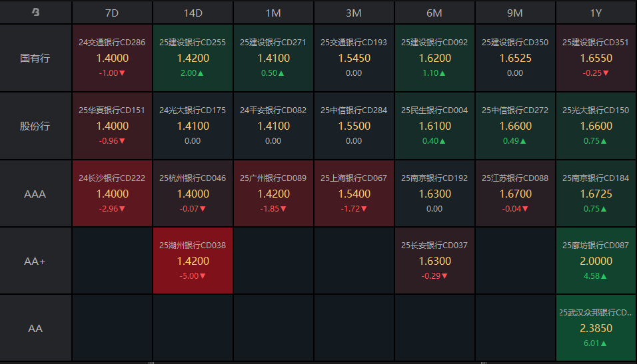Select the 3M tenor column header
The image size is (637, 364).
354,13
